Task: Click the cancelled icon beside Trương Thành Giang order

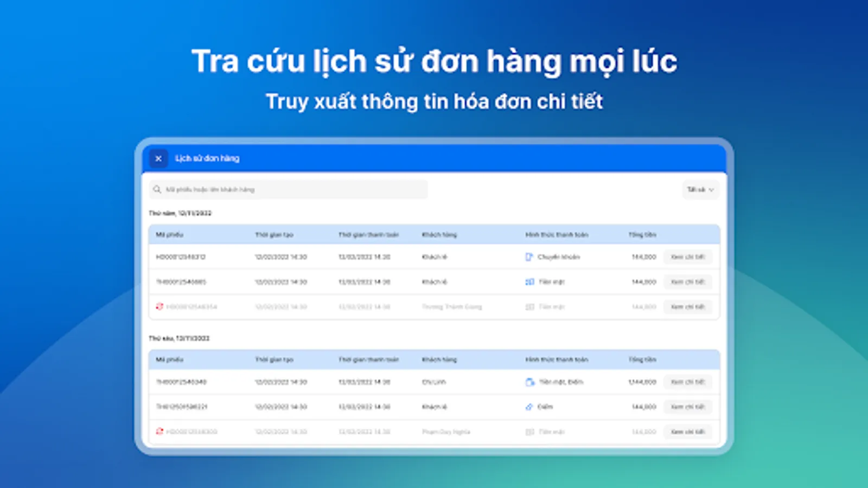Action: (159, 306)
